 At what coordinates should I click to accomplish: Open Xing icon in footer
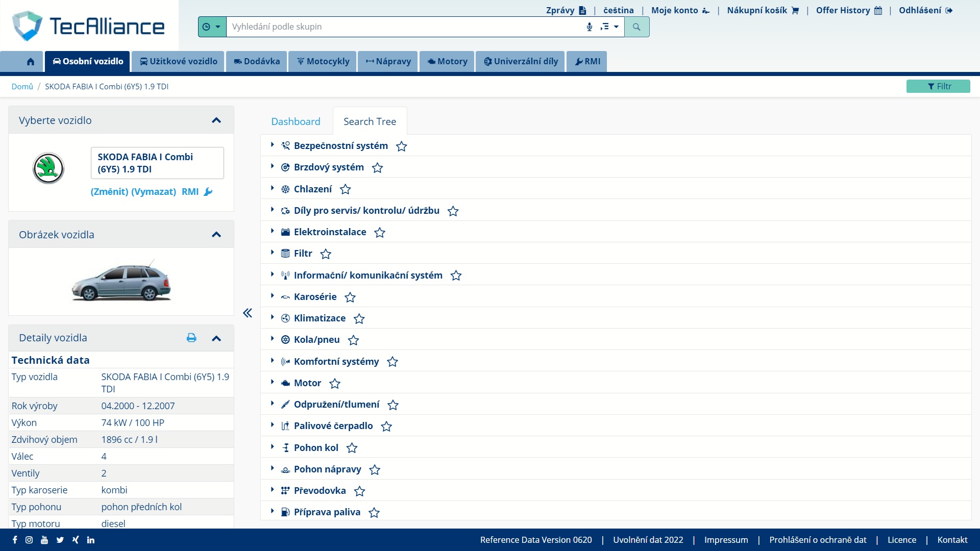point(76,540)
